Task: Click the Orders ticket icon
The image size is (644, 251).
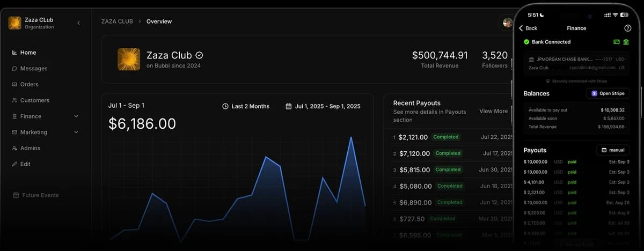Action: [x=14, y=84]
